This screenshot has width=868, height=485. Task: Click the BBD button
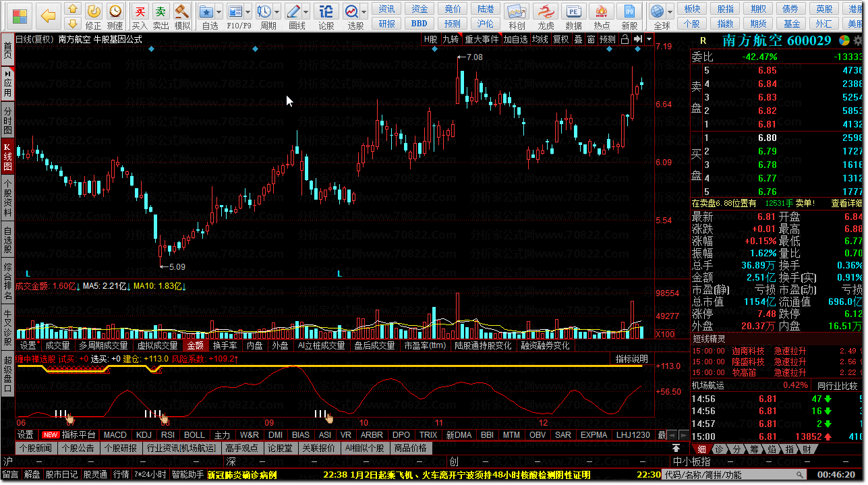coord(419,24)
